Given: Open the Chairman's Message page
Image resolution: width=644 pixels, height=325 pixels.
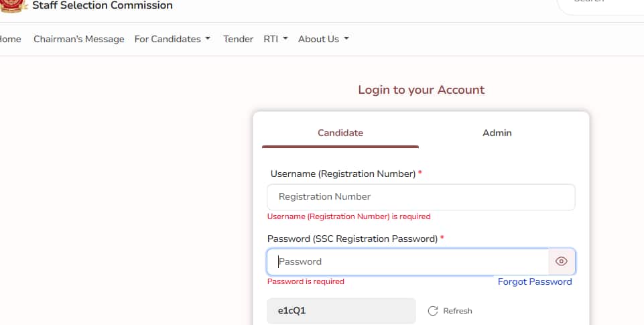Looking at the screenshot, I should tap(79, 39).
